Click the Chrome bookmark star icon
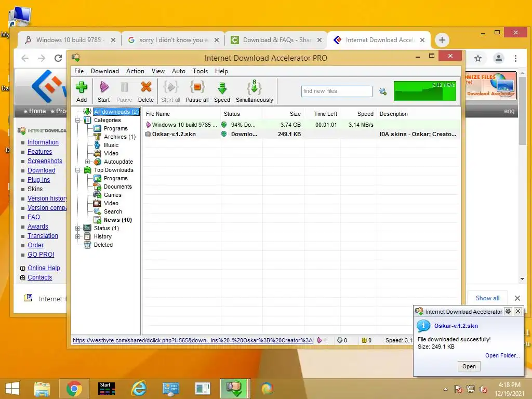The height and width of the screenshot is (399, 532). [x=478, y=58]
